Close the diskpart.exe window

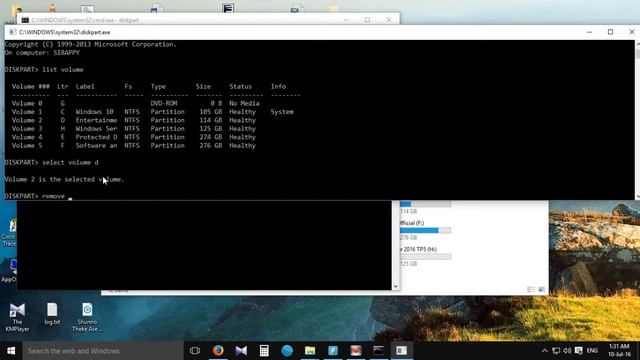pos(631,32)
